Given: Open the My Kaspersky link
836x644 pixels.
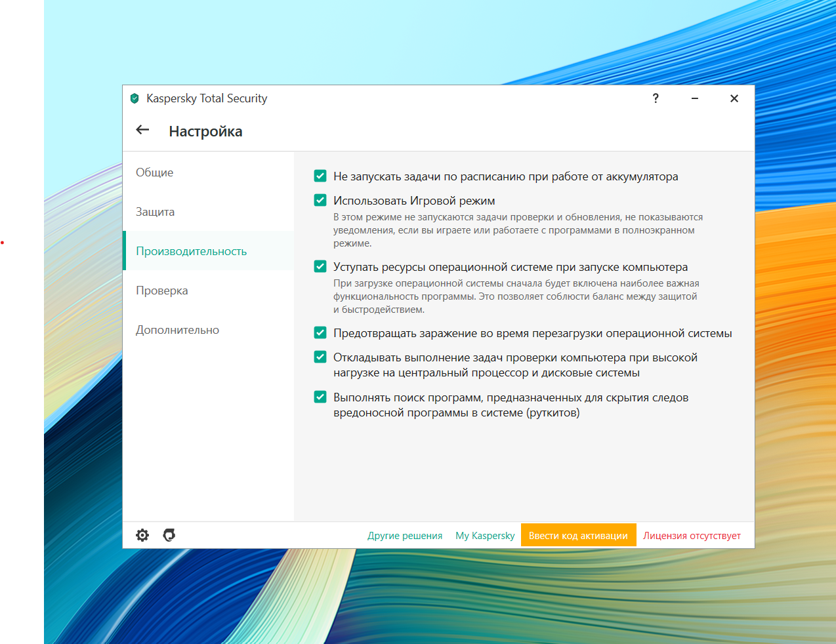Looking at the screenshot, I should pos(485,536).
